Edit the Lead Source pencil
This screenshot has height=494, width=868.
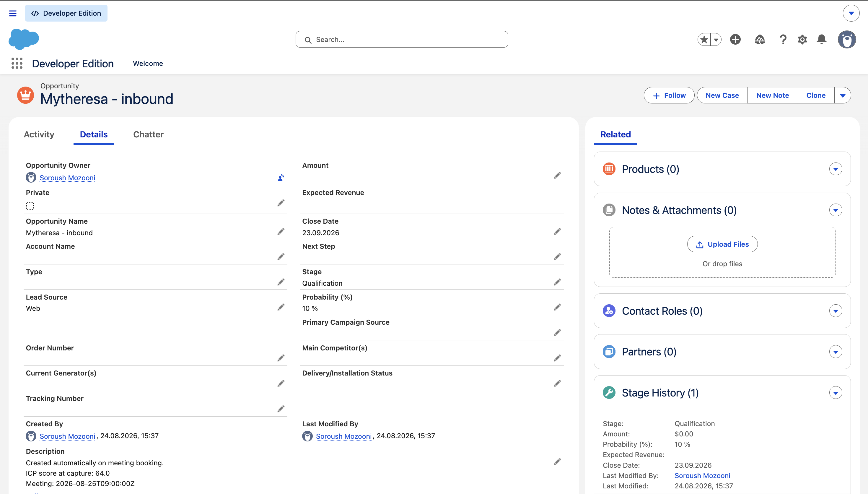tap(281, 307)
